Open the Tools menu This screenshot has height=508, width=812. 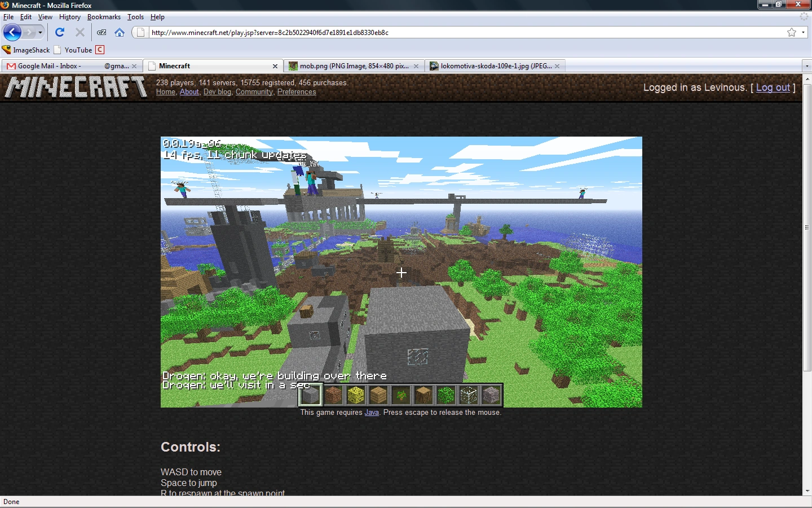tap(135, 17)
